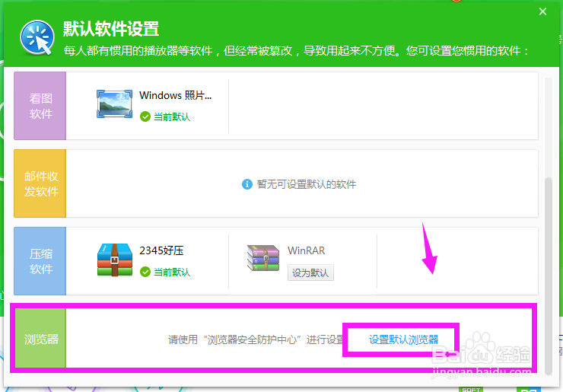Select the 浏览器 category tile
Image resolution: width=563 pixels, height=392 pixels.
click(40, 338)
